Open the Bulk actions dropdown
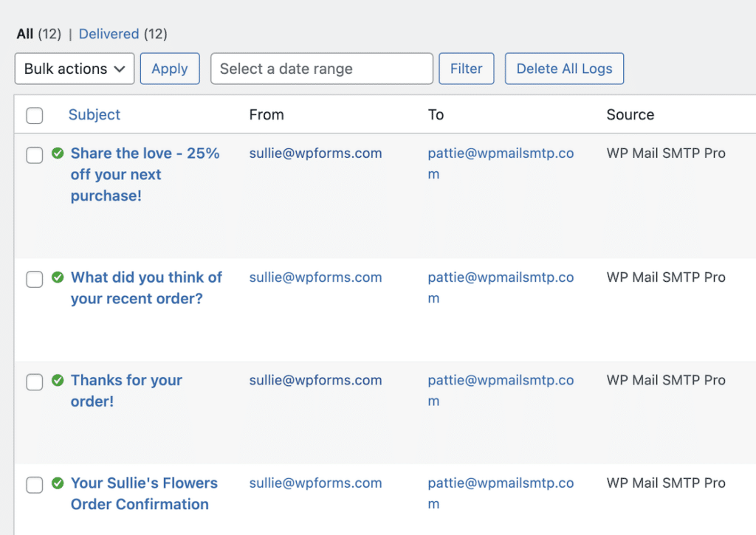 click(74, 69)
